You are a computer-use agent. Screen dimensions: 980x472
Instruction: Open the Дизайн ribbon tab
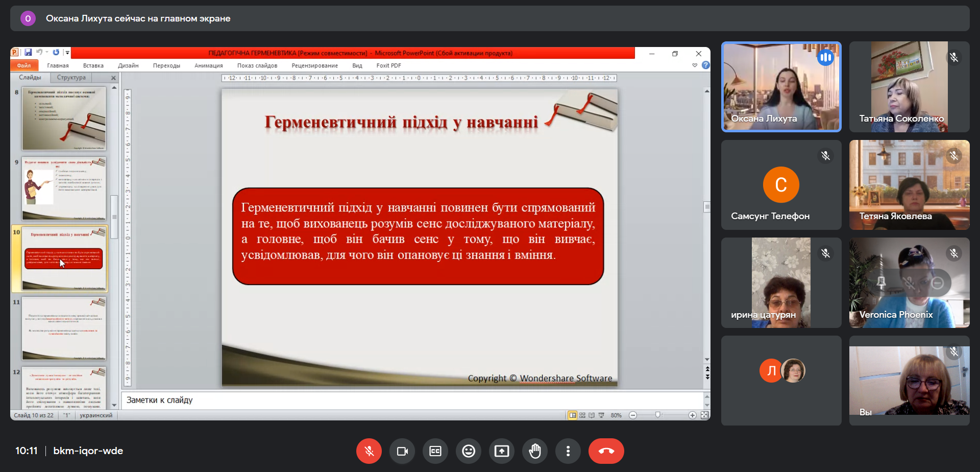[128, 65]
